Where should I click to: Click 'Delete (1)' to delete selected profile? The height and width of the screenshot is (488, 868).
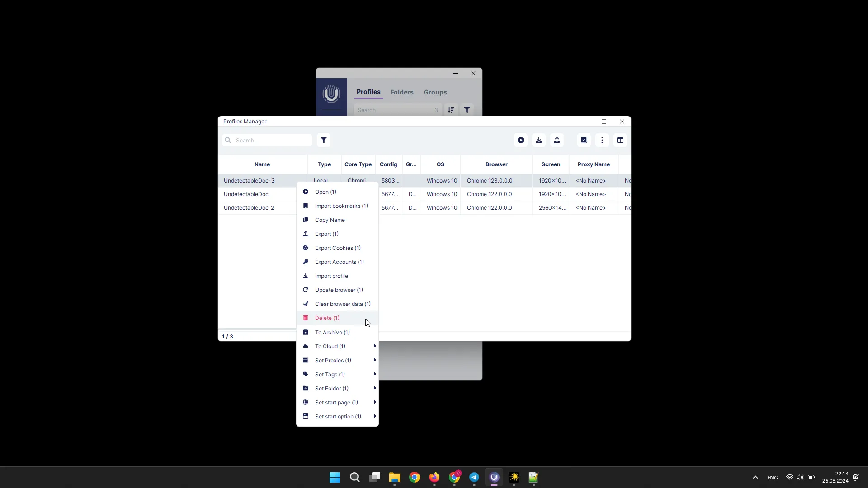(x=327, y=318)
